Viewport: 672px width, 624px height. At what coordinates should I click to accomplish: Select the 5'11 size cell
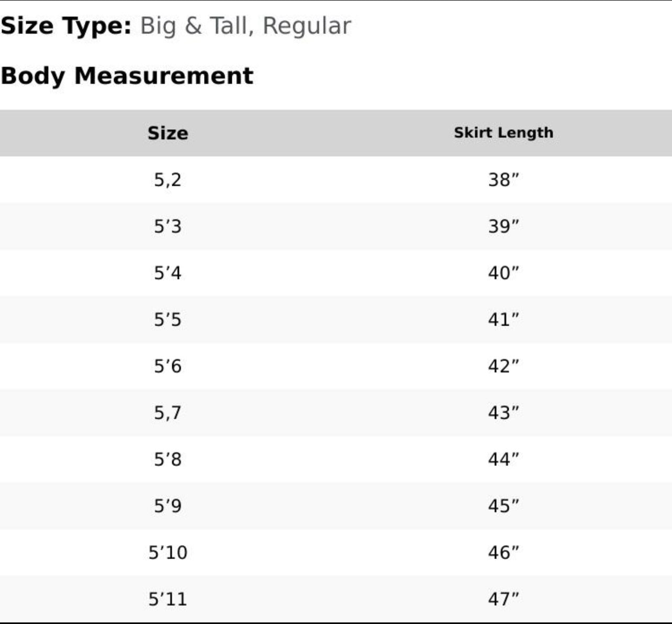[167, 599]
